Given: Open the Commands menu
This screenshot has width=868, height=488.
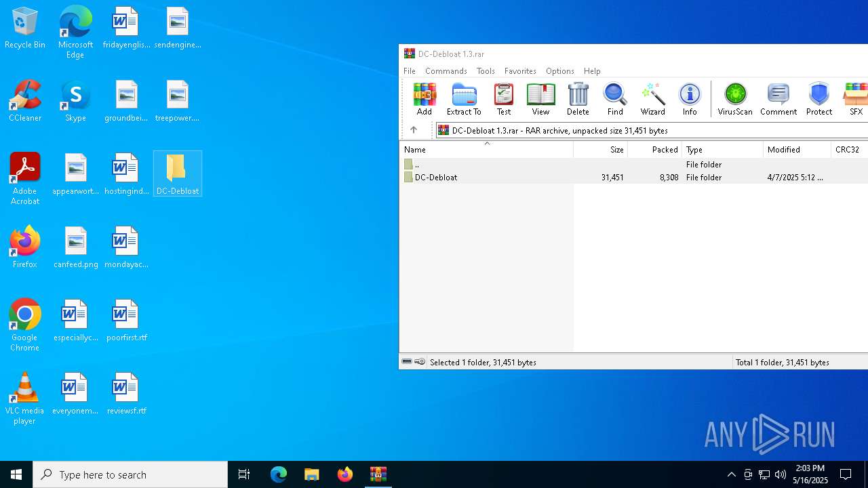Looking at the screenshot, I should [446, 70].
